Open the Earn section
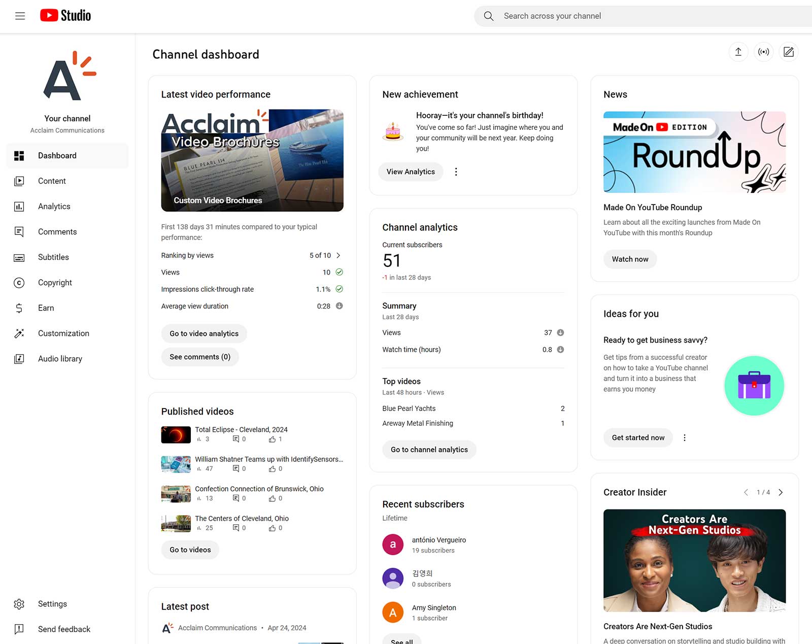This screenshot has height=644, width=812. (67, 308)
